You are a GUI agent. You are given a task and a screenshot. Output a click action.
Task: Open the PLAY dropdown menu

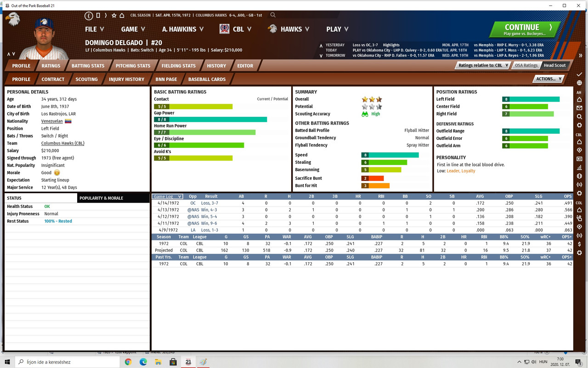(337, 29)
